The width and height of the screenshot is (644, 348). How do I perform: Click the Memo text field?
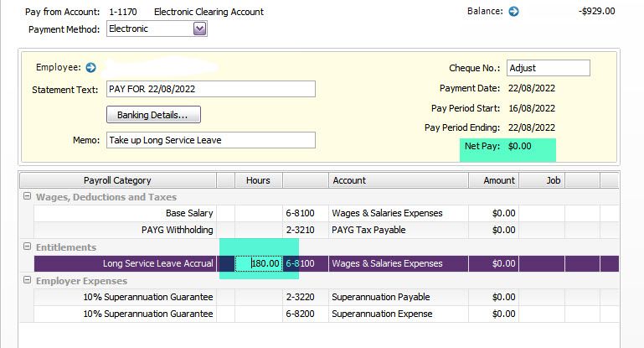pyautogui.click(x=210, y=140)
